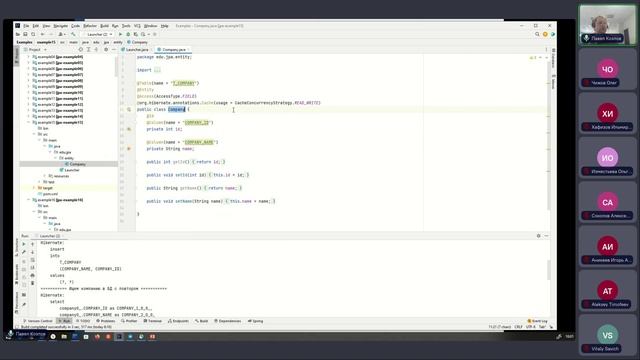Click the presenter's video thumbnail at top
This screenshot has width=640, height=360.
(x=607, y=25)
